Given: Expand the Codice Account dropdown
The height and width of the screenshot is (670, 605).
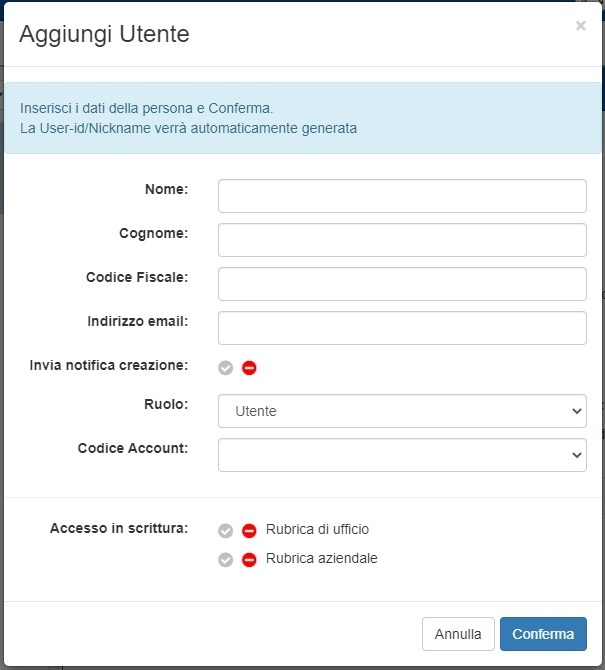Looking at the screenshot, I should coord(401,455).
